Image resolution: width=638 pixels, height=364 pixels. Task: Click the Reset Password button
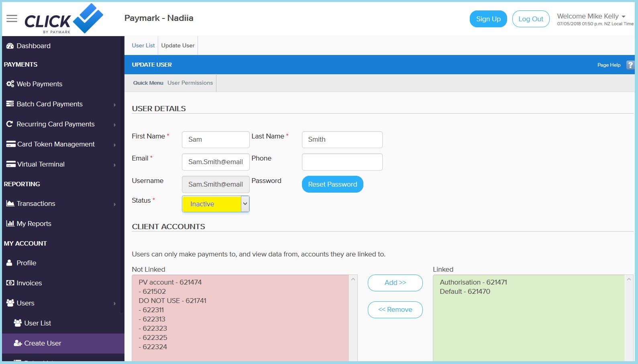click(x=332, y=184)
